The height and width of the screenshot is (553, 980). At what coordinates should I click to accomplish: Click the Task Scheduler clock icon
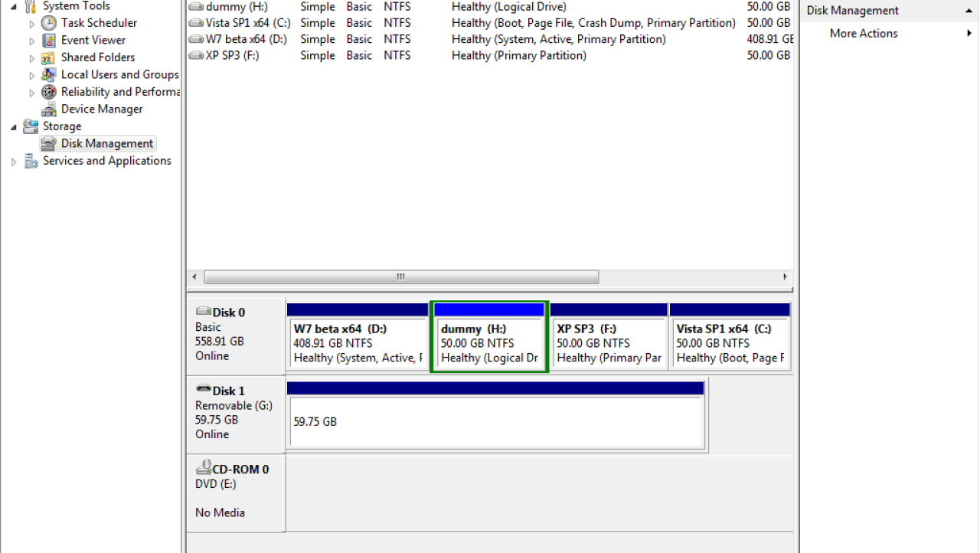click(x=49, y=23)
